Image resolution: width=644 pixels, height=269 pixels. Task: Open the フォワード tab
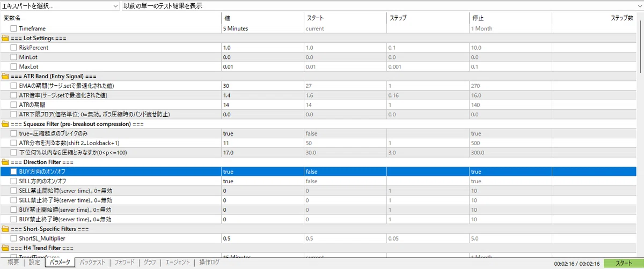click(125, 263)
